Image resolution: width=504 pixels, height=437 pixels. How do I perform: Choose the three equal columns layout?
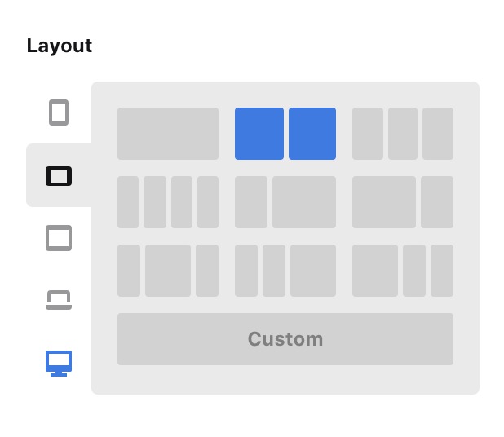[x=403, y=134]
